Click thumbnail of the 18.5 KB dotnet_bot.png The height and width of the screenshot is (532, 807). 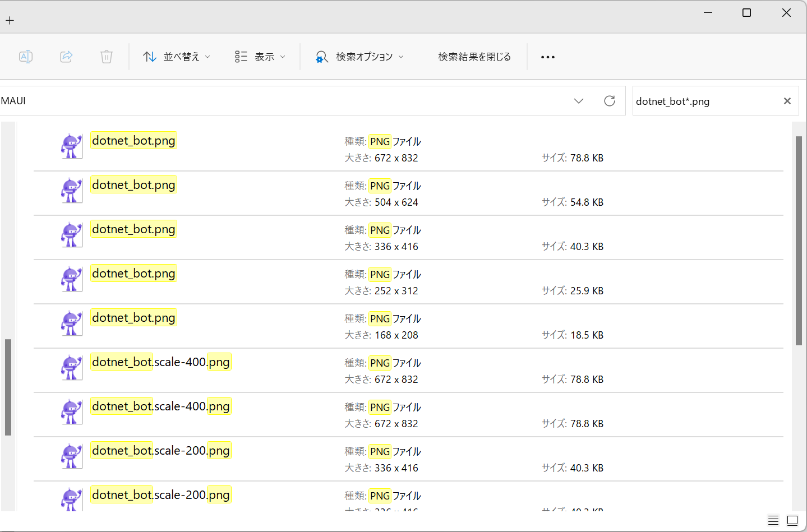[x=72, y=323]
